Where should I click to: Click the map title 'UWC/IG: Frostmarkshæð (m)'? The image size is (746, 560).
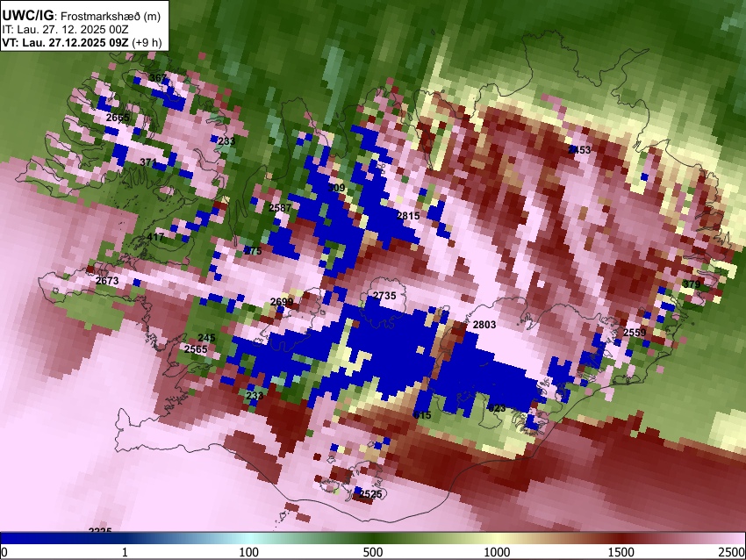tap(82, 16)
